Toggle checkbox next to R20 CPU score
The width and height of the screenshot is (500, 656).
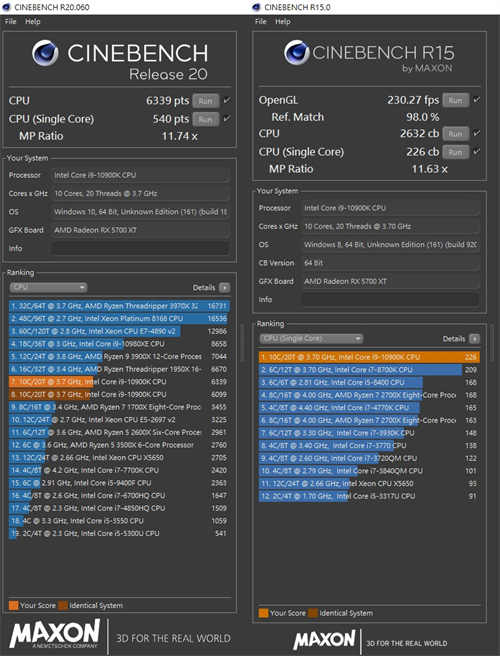click(226, 101)
